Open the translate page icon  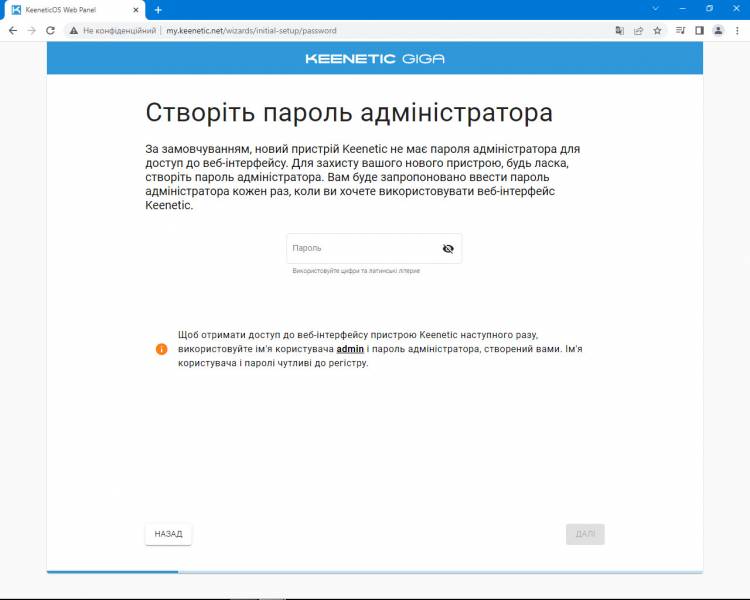coord(619,31)
